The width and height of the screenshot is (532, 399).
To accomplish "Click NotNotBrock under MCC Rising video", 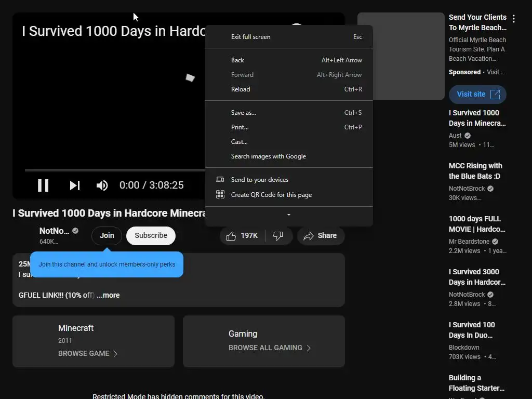I will pos(467,189).
